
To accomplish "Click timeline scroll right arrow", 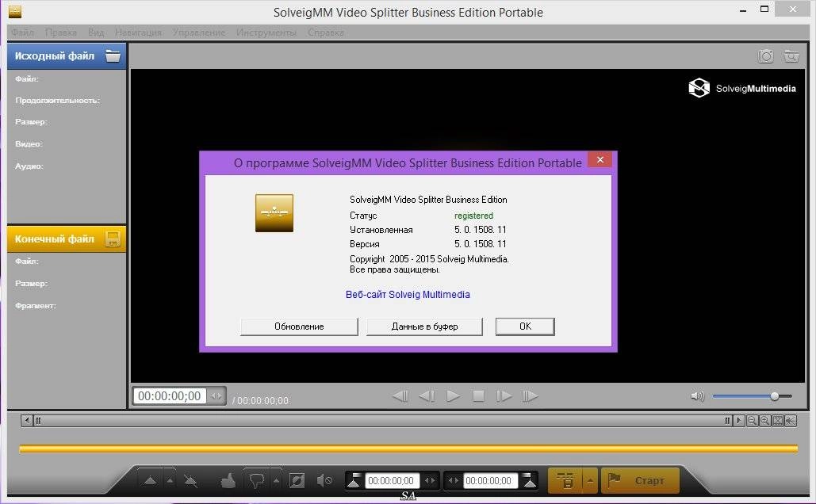I will [738, 420].
